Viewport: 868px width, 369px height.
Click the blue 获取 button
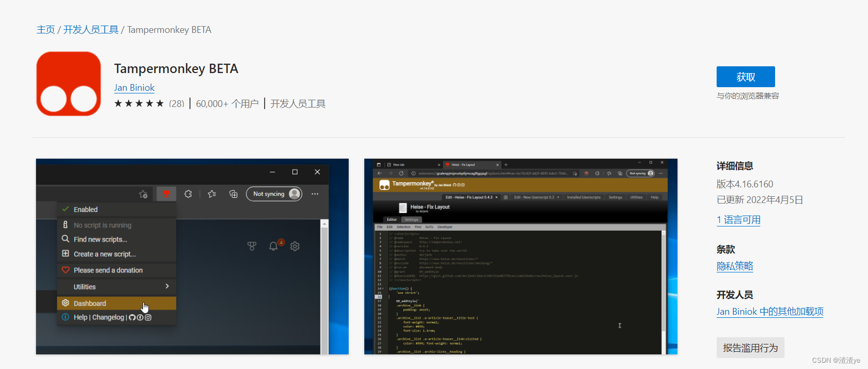(x=745, y=77)
